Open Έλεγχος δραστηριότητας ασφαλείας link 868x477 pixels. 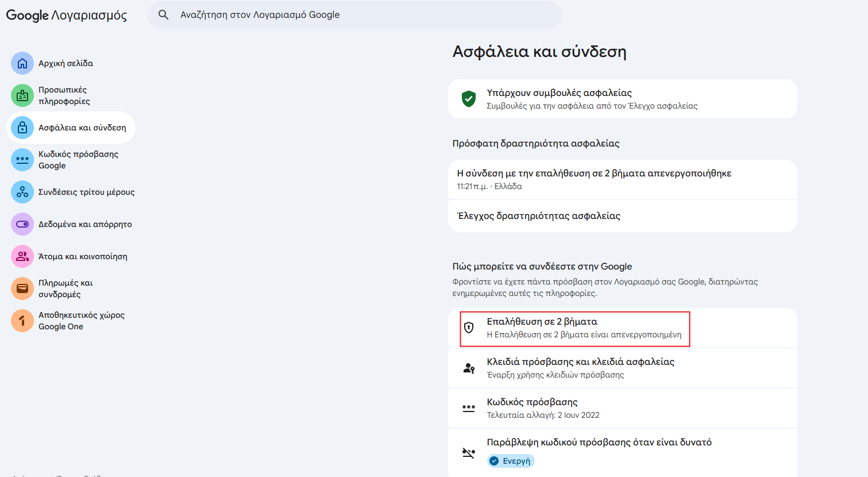(539, 216)
